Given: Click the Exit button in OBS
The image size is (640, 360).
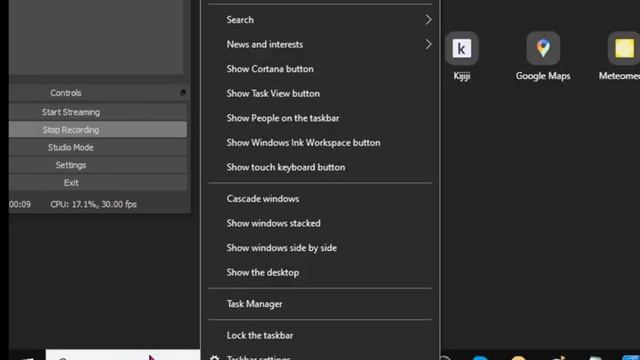Looking at the screenshot, I should 98,182.
